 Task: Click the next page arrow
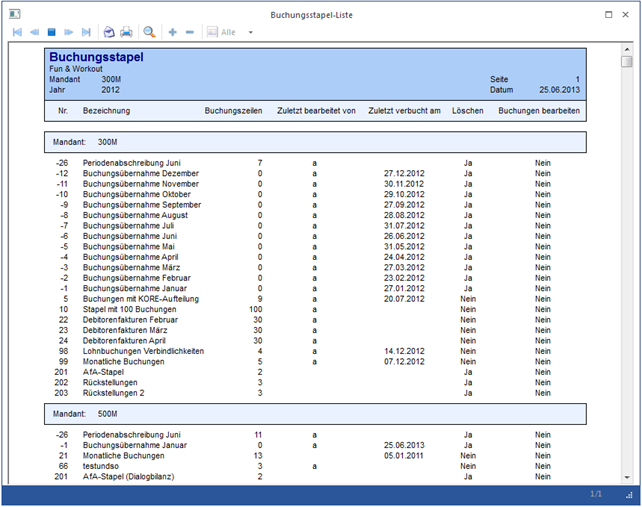69,32
